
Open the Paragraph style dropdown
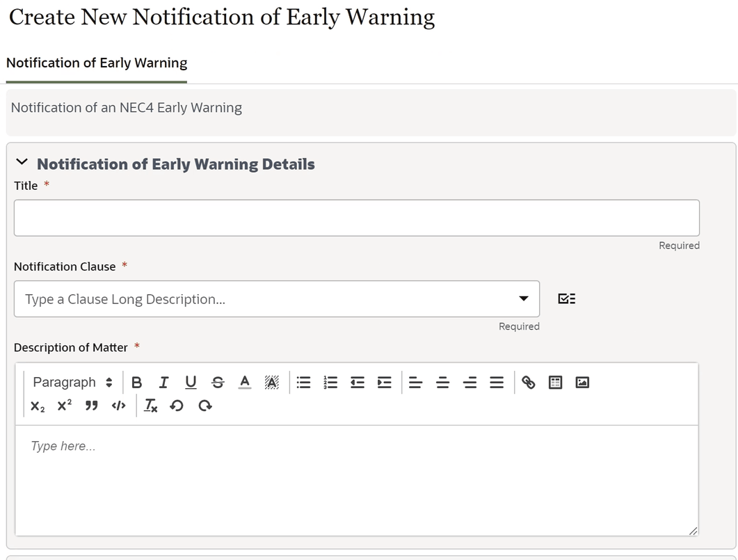click(x=72, y=382)
